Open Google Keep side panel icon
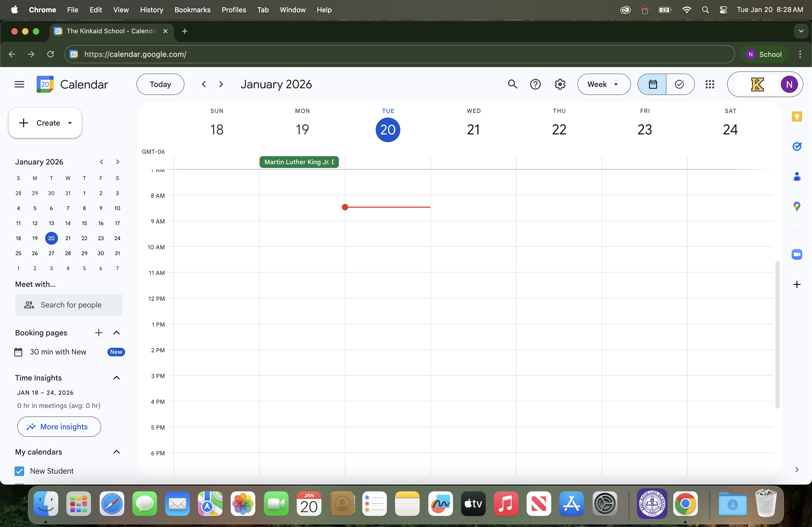 coord(796,116)
